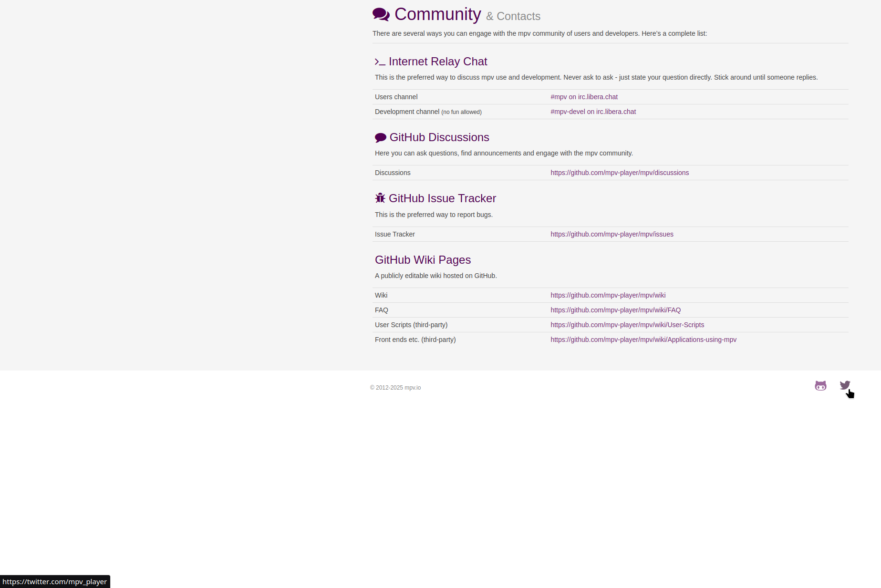Click the 'User Scripts (third-party)' row label
The image size is (881, 588).
coord(411,325)
